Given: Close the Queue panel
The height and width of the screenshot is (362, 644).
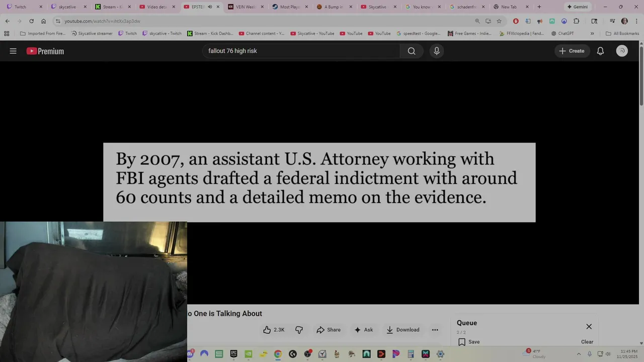Looking at the screenshot, I should click(x=589, y=327).
